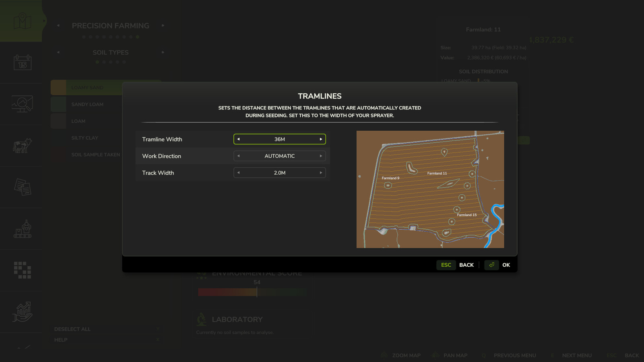644x362 pixels.
Task: Go to previous Precision Farming page arrow
Action: click(x=58, y=25)
